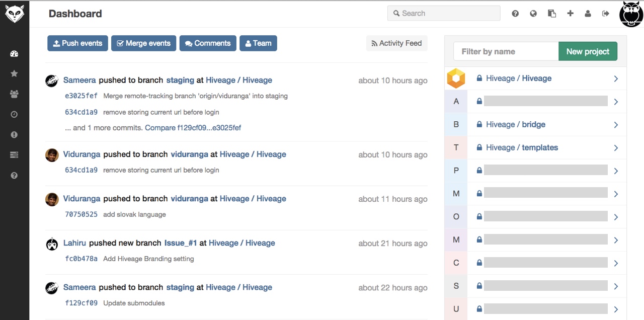Toggle Push events filter
The image size is (644, 320).
[77, 43]
